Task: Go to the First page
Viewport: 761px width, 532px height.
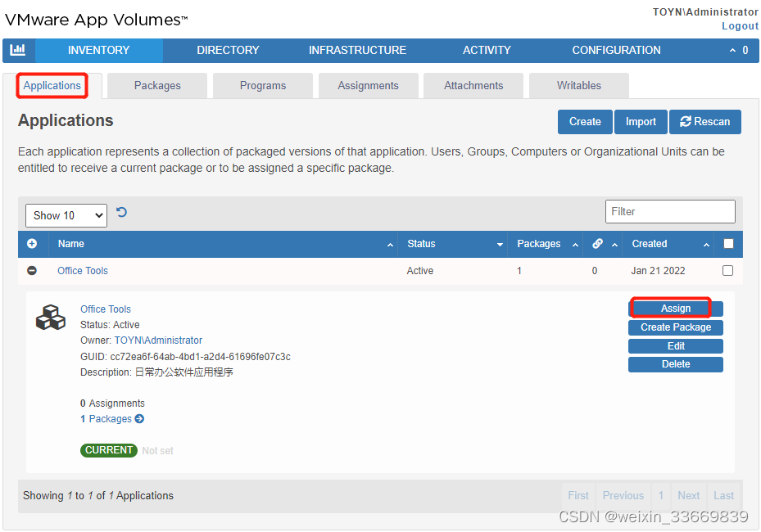Action: (578, 496)
